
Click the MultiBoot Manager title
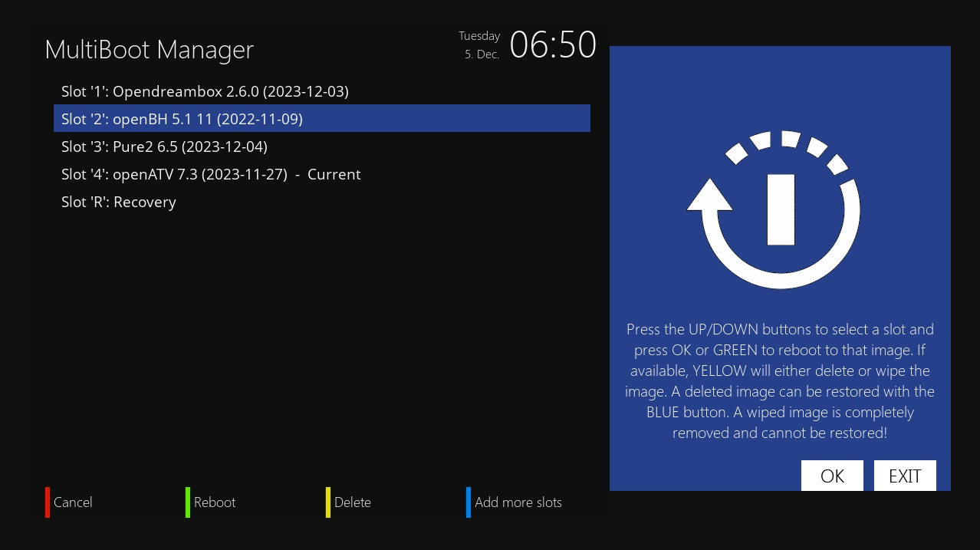[x=149, y=50]
